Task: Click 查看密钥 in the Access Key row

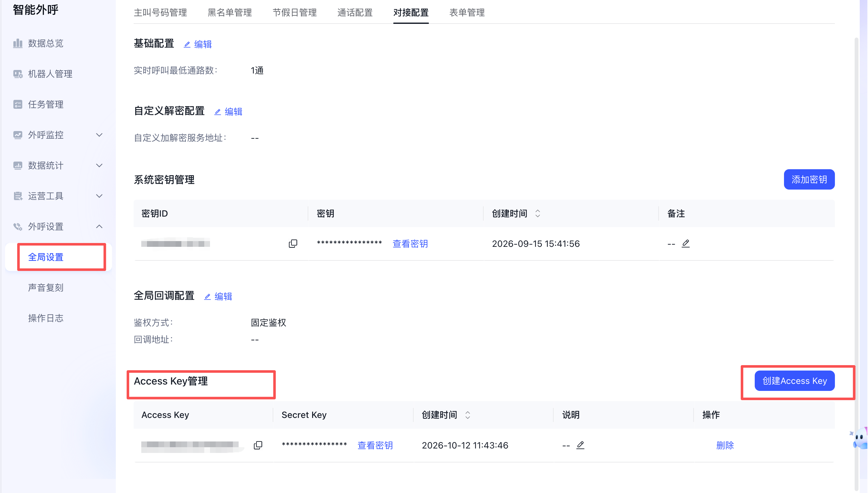Action: [375, 445]
